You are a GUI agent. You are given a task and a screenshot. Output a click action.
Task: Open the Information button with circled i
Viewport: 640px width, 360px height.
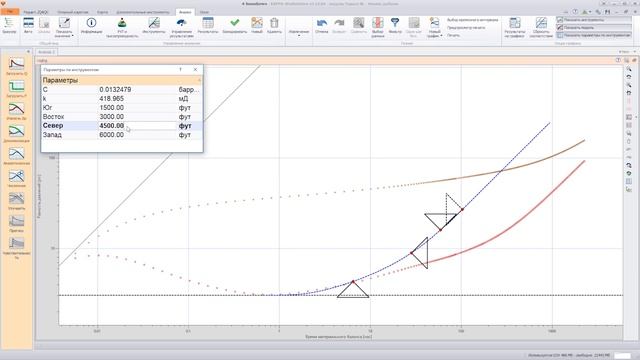click(x=91, y=26)
